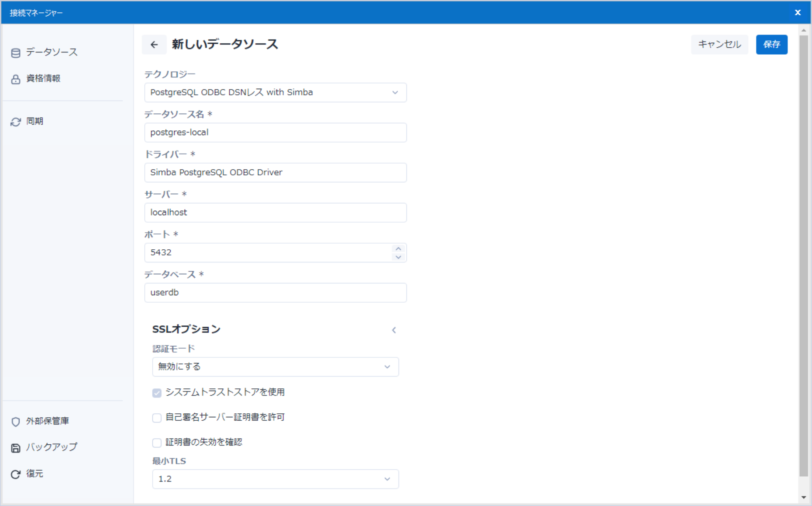Screen dimensions: 812x506
Task: Click the データソース名 input field
Action: (x=276, y=133)
